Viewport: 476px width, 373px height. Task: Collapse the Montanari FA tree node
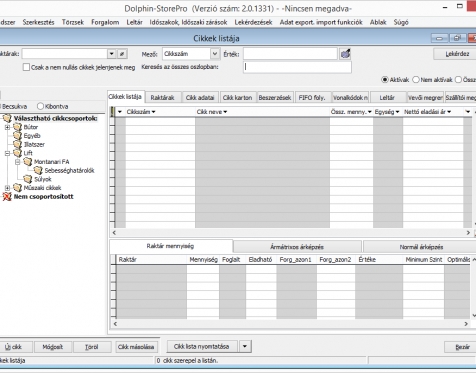pyautogui.click(x=18, y=162)
